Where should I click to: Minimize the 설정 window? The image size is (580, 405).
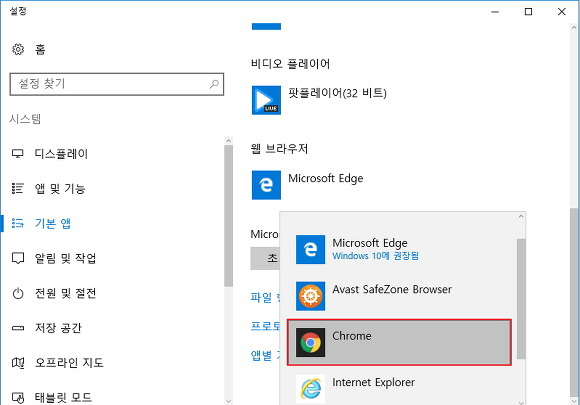click(x=495, y=12)
